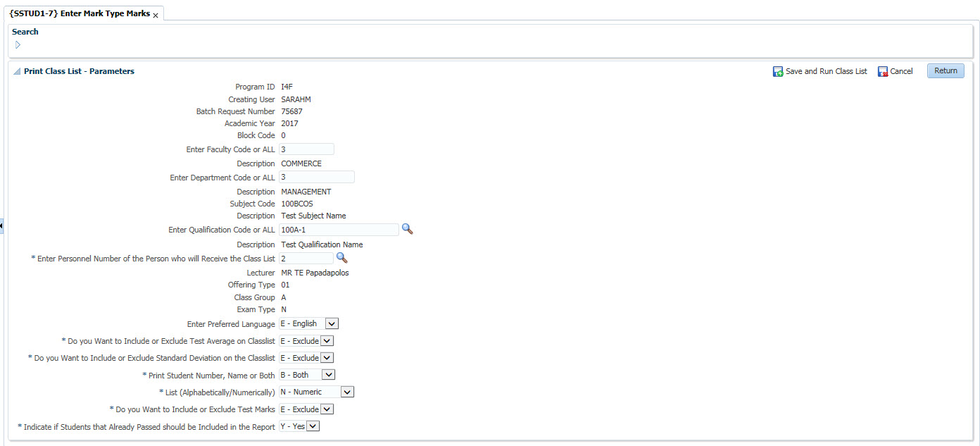Click the Faculty Code input field

click(306, 149)
